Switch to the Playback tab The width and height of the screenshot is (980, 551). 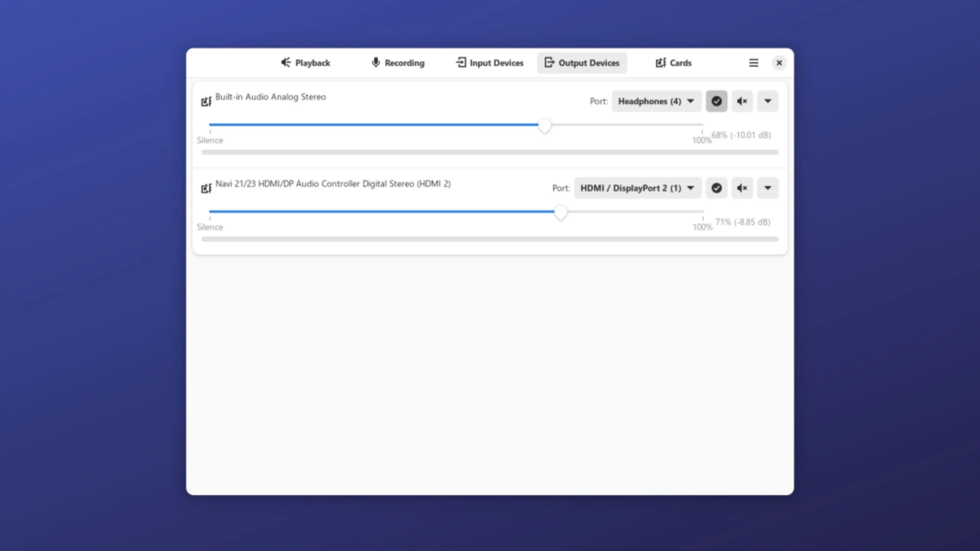pyautogui.click(x=305, y=63)
